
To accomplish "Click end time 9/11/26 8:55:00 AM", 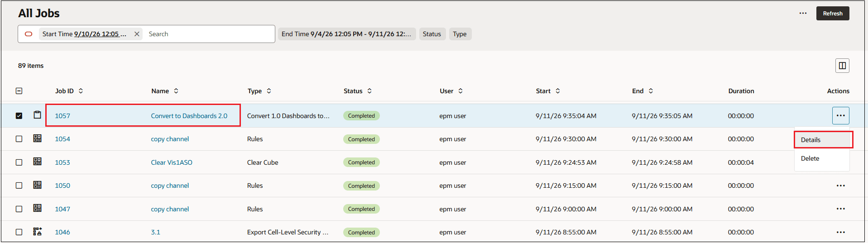I will click(x=662, y=232).
